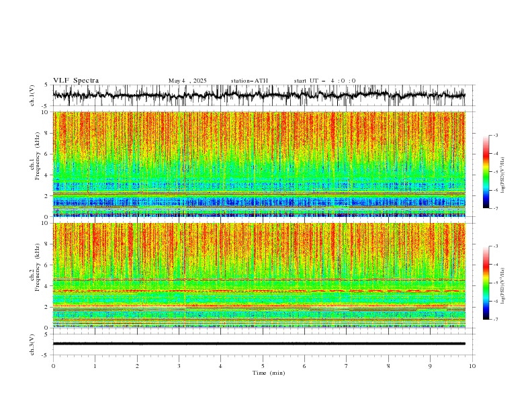Click the "ch.1(V)" waveform axis label
Screen dimensions: 532x411
pos(32,95)
